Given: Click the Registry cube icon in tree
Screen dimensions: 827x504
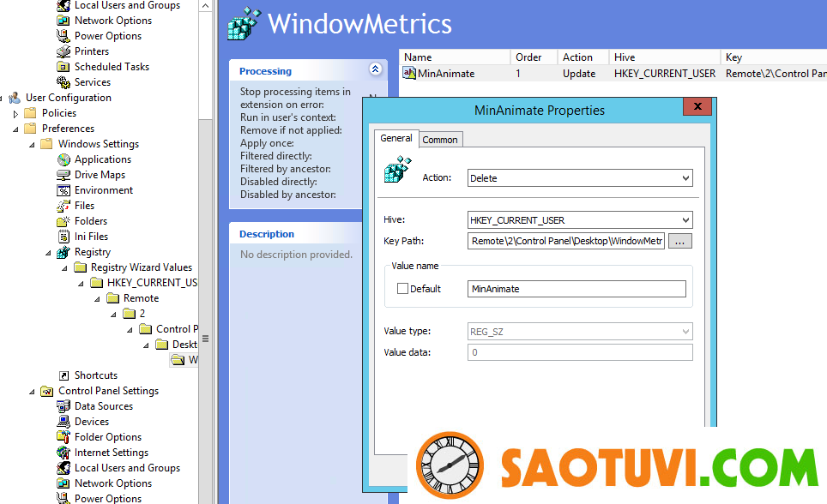Looking at the screenshot, I should coord(63,252).
